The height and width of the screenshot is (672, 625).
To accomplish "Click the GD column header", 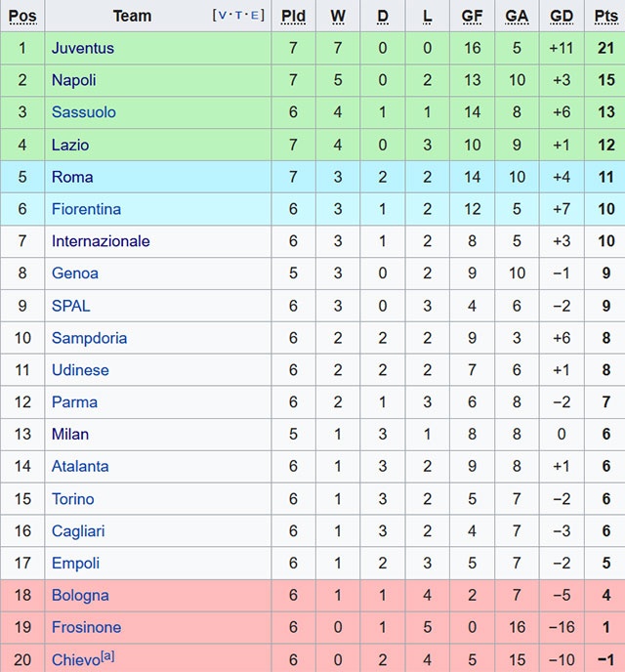I will pos(562,16).
